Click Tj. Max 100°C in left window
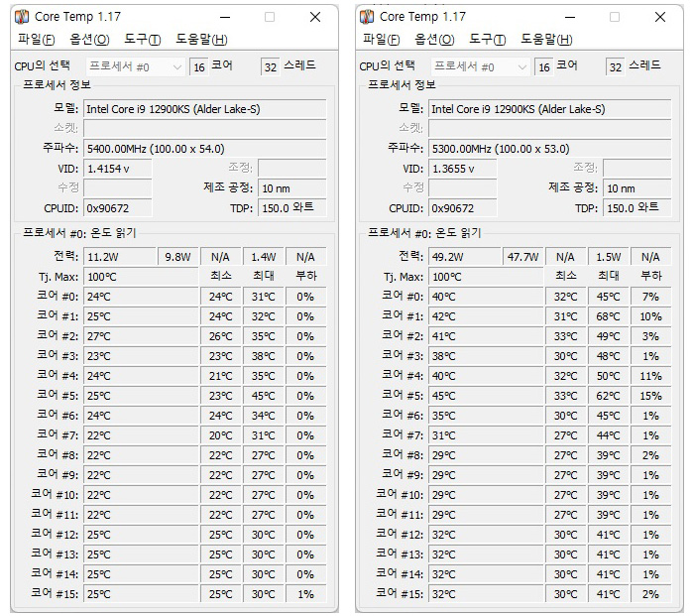The height and width of the screenshot is (616, 694). click(141, 277)
